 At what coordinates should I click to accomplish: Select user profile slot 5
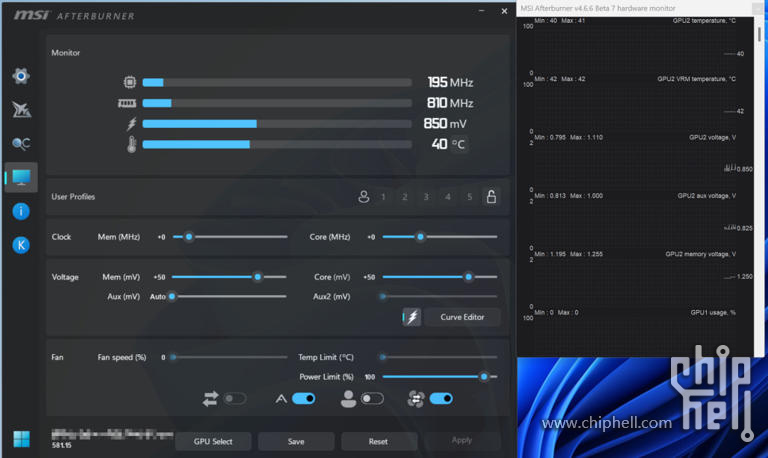point(469,197)
